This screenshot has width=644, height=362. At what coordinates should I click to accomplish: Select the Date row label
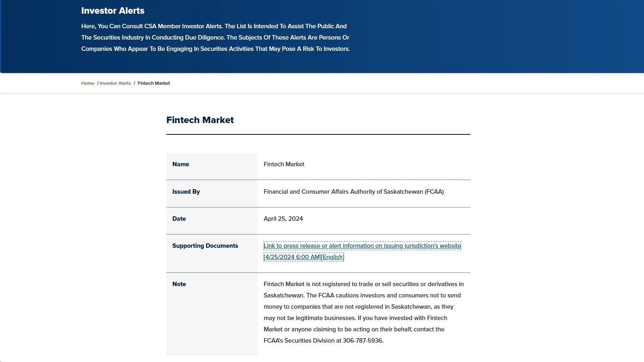tap(179, 219)
